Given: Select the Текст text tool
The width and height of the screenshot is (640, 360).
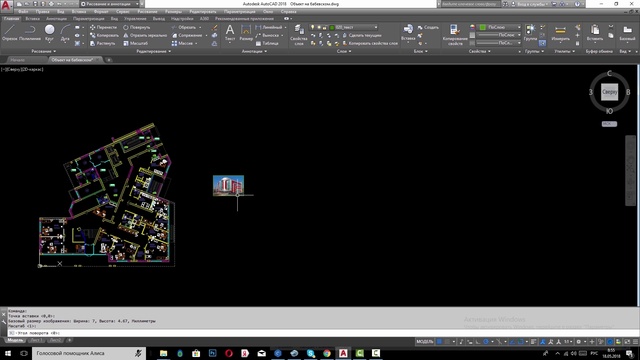Looking at the screenshot, I should (230, 33).
